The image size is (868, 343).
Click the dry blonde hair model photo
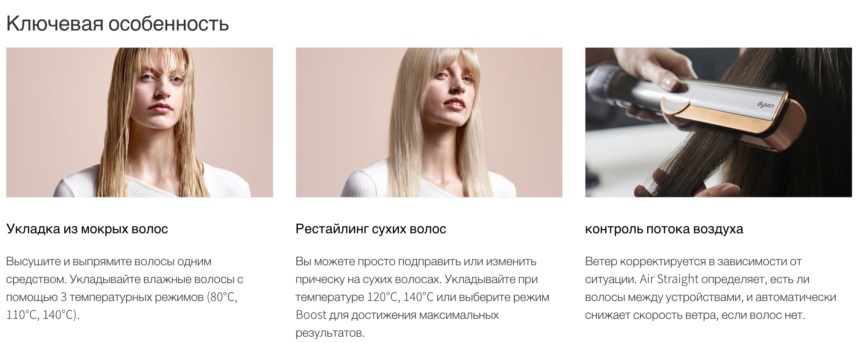pos(429,122)
